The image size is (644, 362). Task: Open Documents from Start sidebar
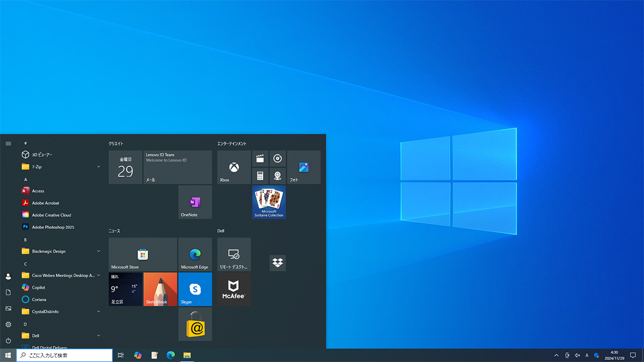point(8,292)
